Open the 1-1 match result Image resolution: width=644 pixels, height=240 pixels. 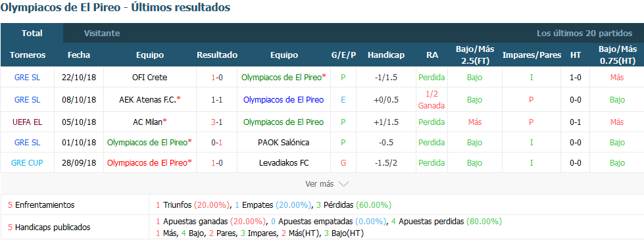click(x=217, y=100)
